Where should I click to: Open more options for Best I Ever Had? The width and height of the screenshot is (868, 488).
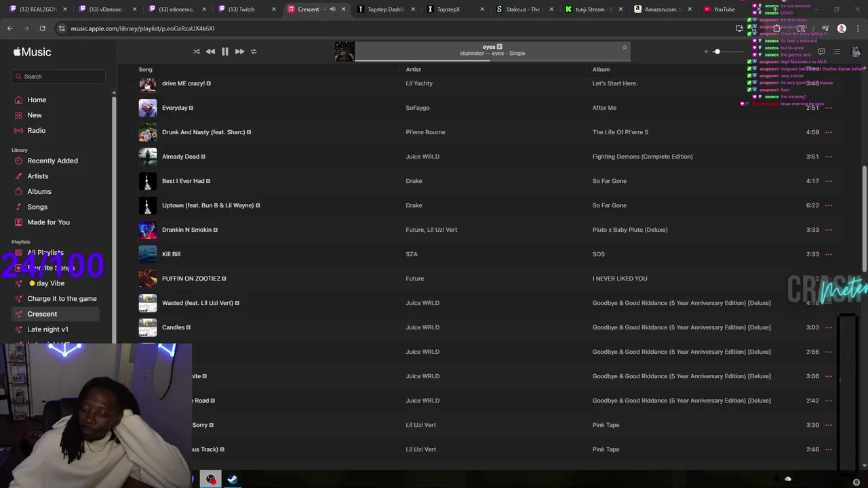(829, 181)
